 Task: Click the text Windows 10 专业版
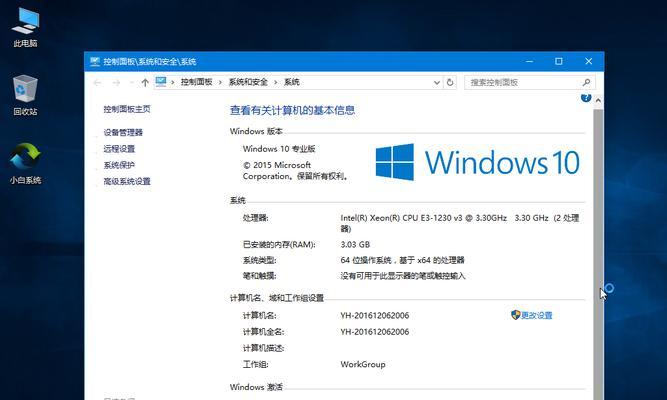pos(279,149)
